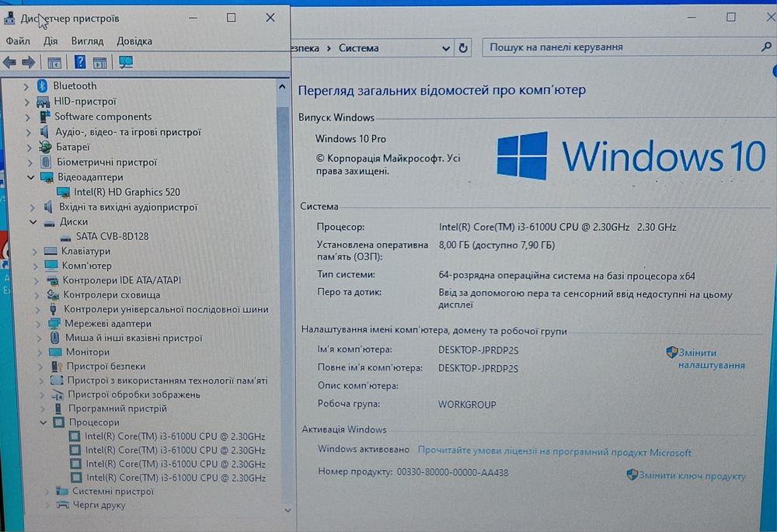This screenshot has height=532, width=777.
Task: Click the Клавіатури keyboard icon
Action: click(x=50, y=251)
